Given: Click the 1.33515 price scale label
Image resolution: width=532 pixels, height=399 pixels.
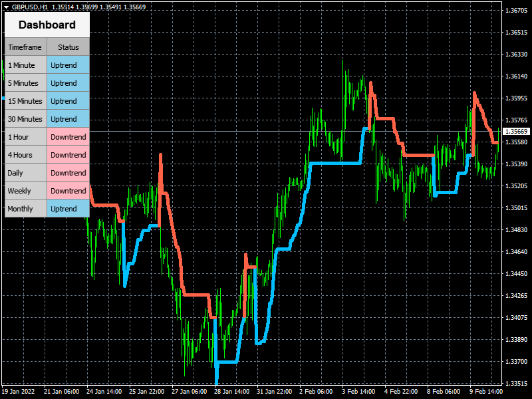Looking at the screenshot, I should (517, 384).
